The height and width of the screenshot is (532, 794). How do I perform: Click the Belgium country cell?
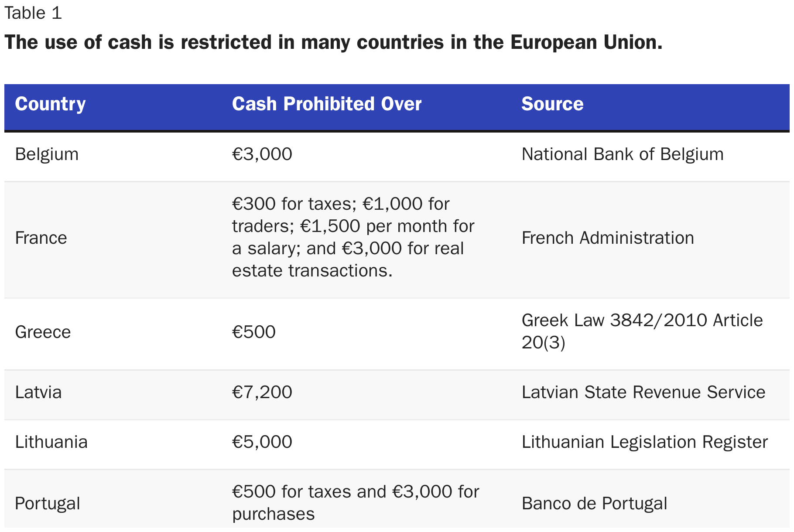click(47, 154)
